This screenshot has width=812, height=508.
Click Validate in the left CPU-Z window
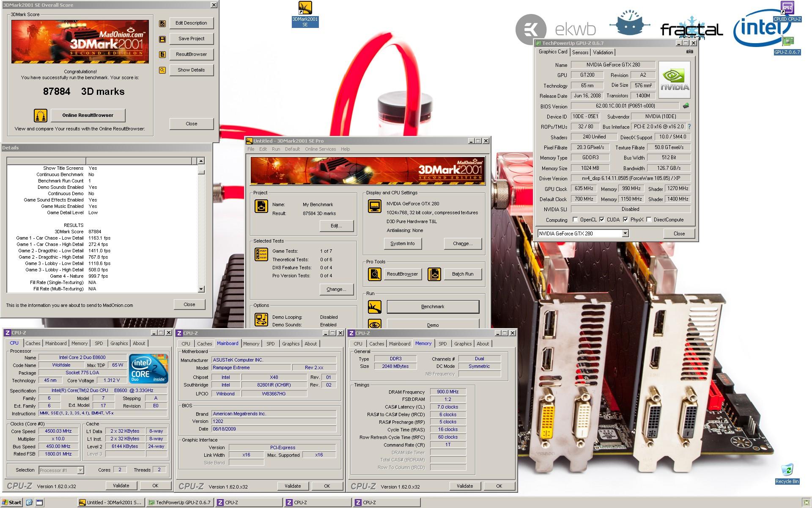(x=121, y=486)
